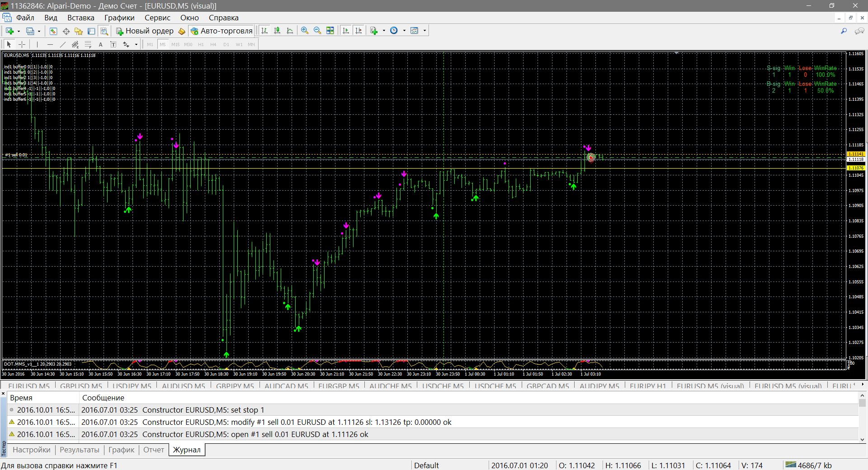Open the indicators list icon

374,31
